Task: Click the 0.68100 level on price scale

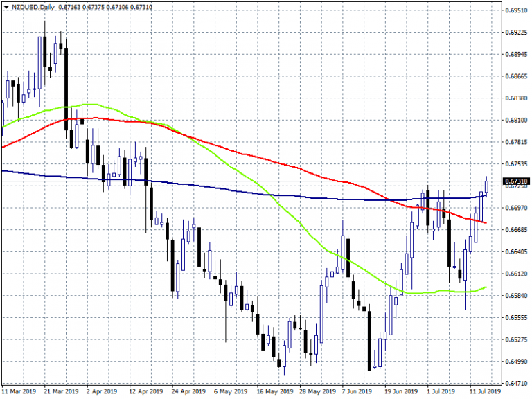Action: pyautogui.click(x=515, y=121)
